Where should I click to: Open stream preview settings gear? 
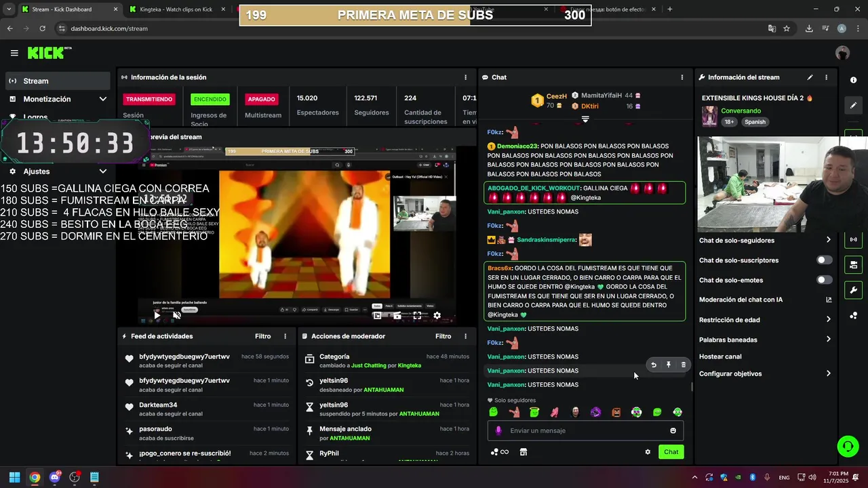(437, 315)
